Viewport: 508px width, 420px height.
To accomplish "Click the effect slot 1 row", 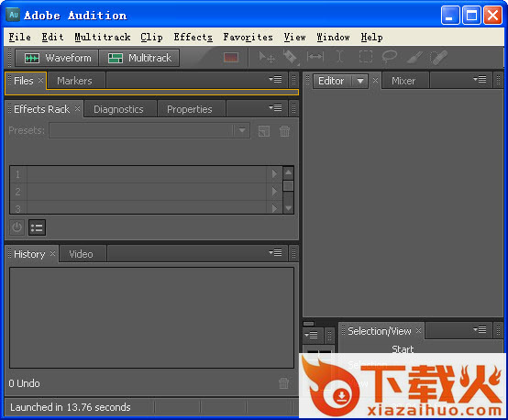I will tap(146, 174).
